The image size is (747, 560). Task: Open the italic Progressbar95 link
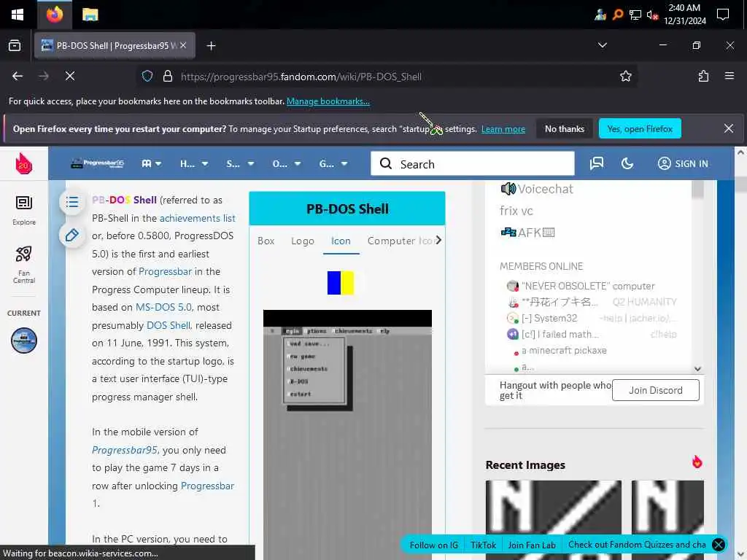[x=124, y=450]
